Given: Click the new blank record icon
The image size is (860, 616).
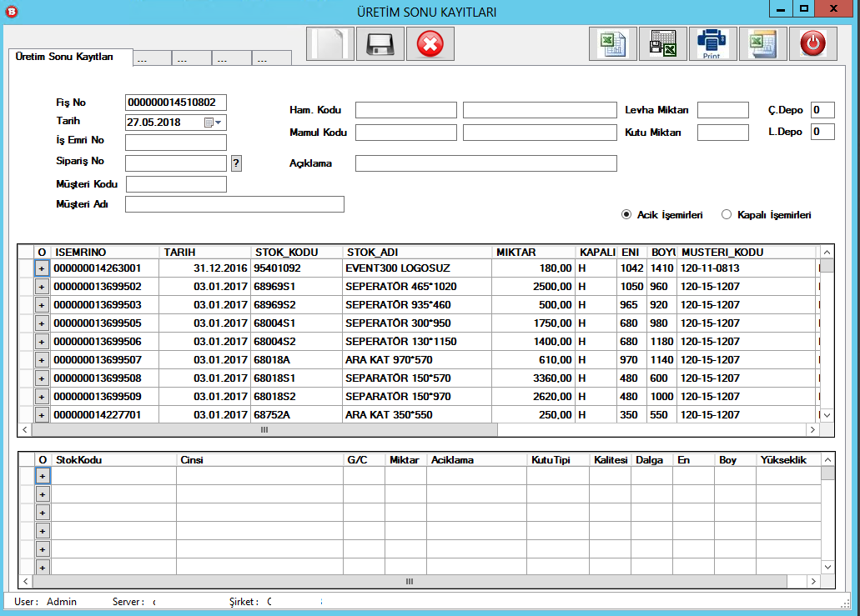Looking at the screenshot, I should coord(330,43).
